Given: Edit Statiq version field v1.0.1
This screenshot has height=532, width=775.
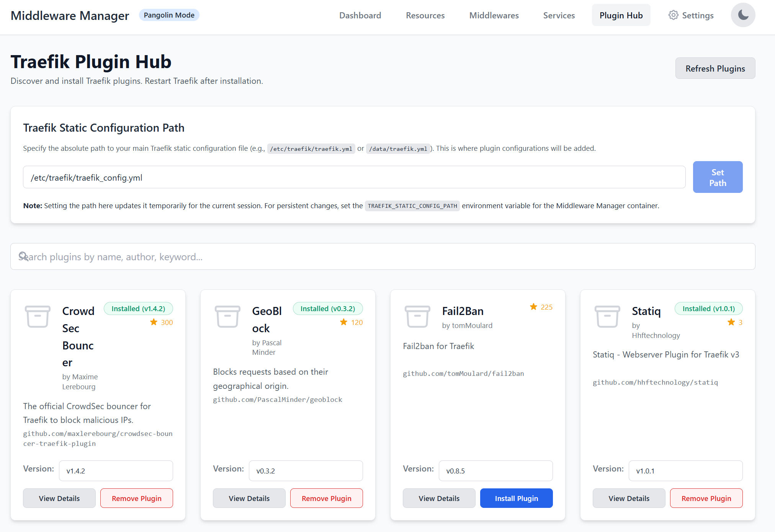Looking at the screenshot, I should 686,471.
